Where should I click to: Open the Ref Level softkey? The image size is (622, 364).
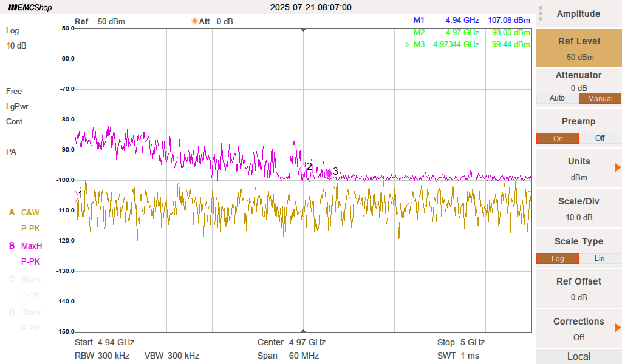(578, 49)
